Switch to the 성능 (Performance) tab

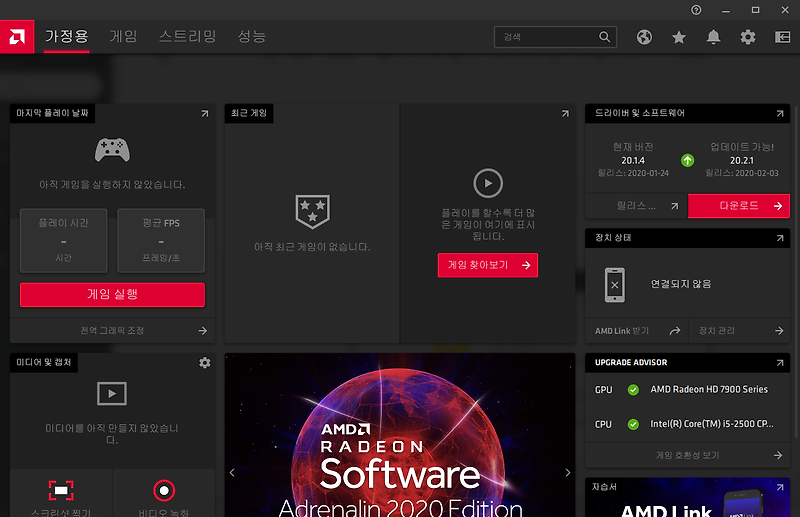pyautogui.click(x=252, y=36)
